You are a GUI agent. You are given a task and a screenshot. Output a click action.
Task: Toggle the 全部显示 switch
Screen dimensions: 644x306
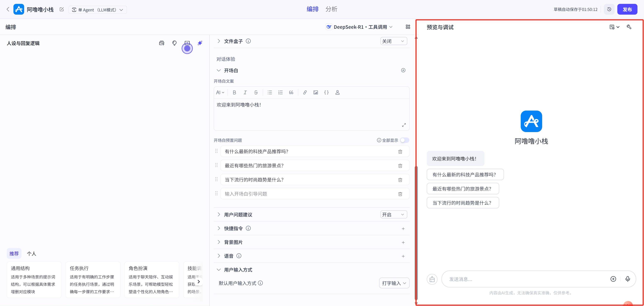[x=404, y=140]
